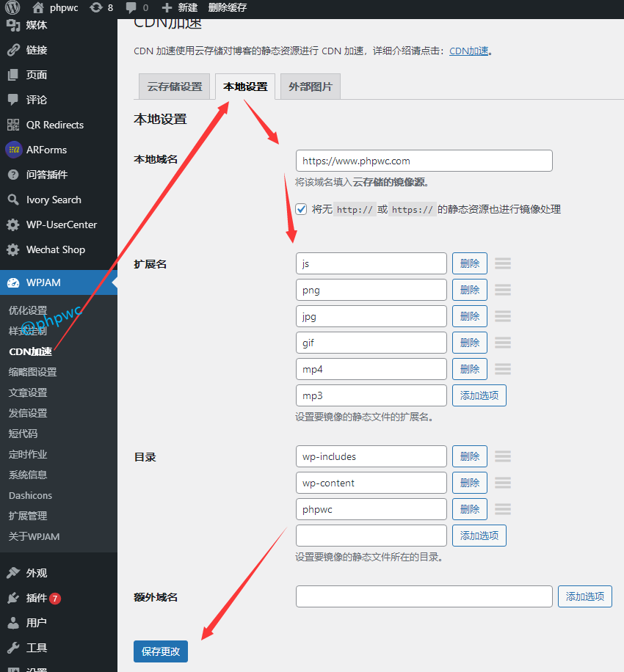Open comments bubble icon in admin bar
624x672 pixels.
(131, 8)
